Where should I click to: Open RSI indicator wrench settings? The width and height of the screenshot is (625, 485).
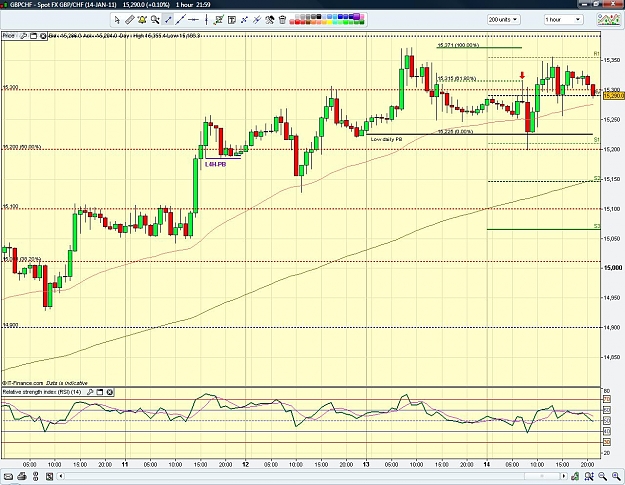tap(90, 392)
